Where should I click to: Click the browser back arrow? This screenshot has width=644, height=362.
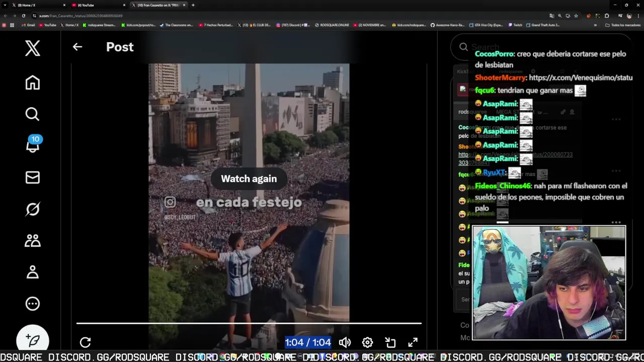click(x=5, y=16)
